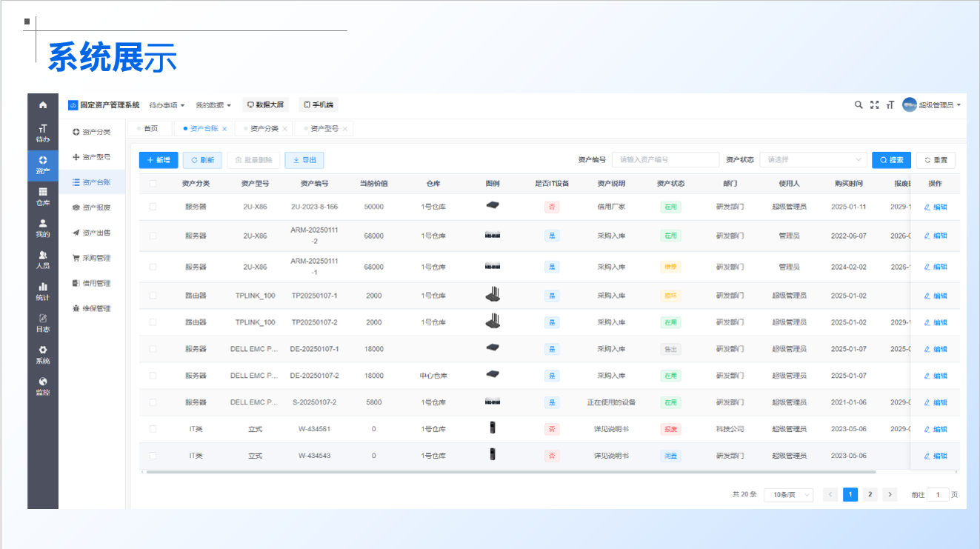
Task: Go to previous page with left chevron
Action: (831, 495)
